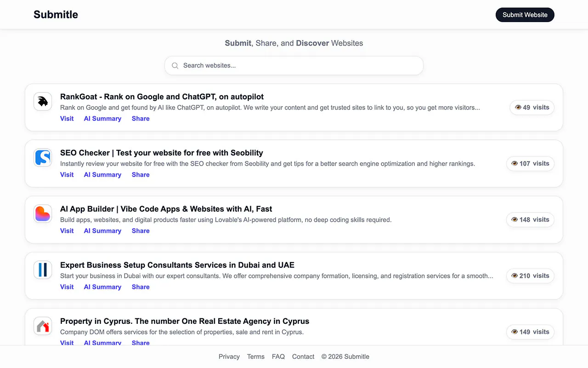This screenshot has width=588, height=368.
Task: Share the AI App Builder listing
Action: pos(141,231)
